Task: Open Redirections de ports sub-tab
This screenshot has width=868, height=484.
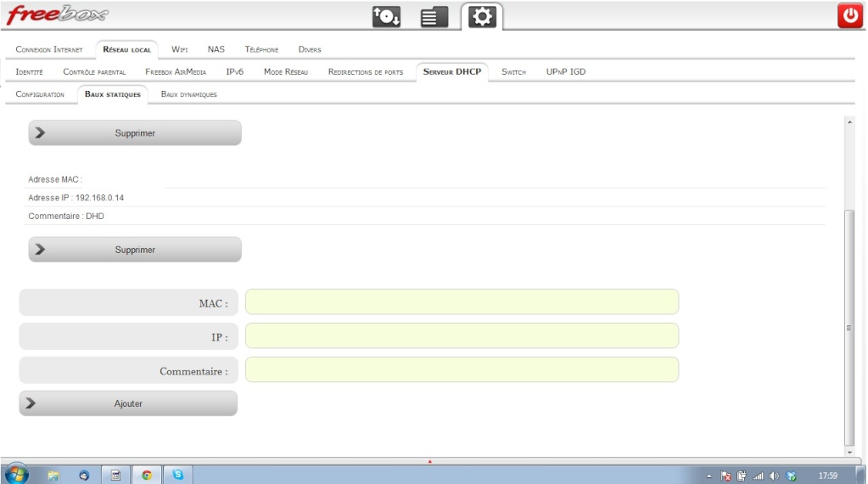Action: coord(366,71)
